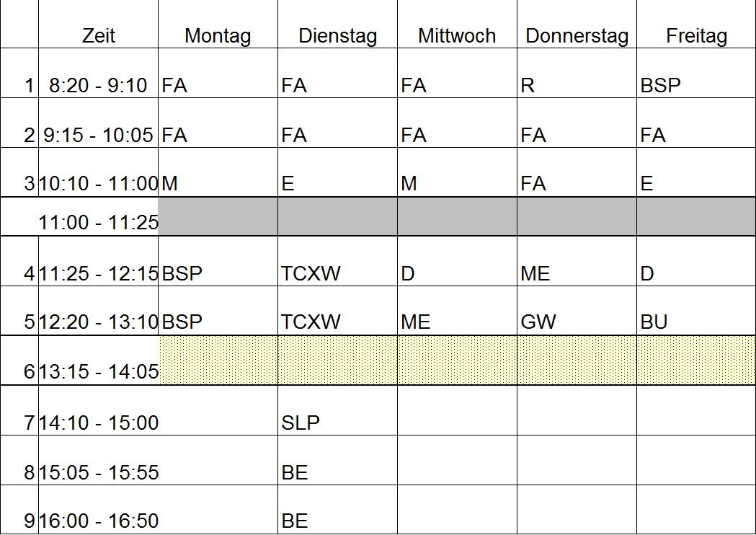Click the 8:20 - 9:10 time cell

pyautogui.click(x=98, y=74)
